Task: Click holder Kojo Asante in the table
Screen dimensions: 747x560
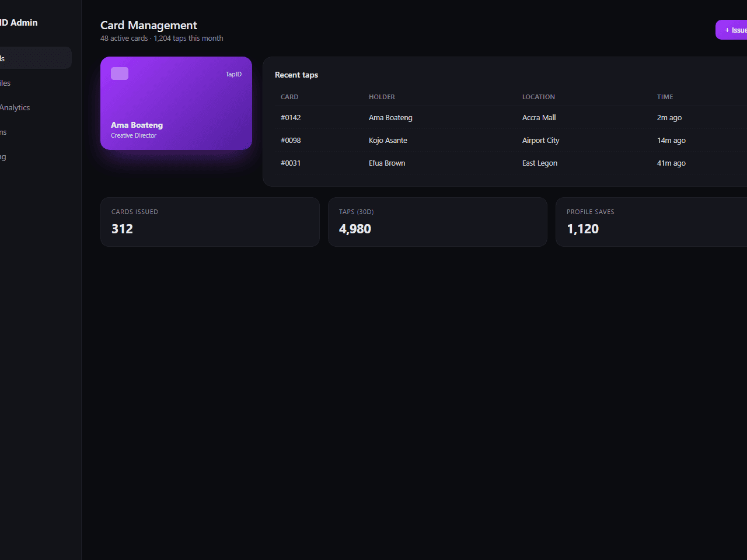Action: tap(388, 140)
